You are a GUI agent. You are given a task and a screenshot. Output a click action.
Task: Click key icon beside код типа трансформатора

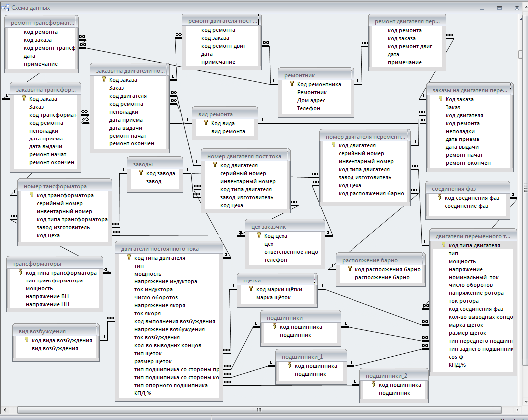tap(20, 272)
